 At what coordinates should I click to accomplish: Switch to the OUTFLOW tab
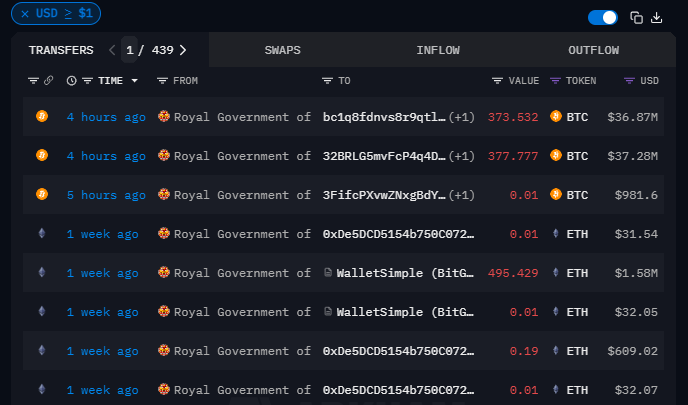[594, 50]
